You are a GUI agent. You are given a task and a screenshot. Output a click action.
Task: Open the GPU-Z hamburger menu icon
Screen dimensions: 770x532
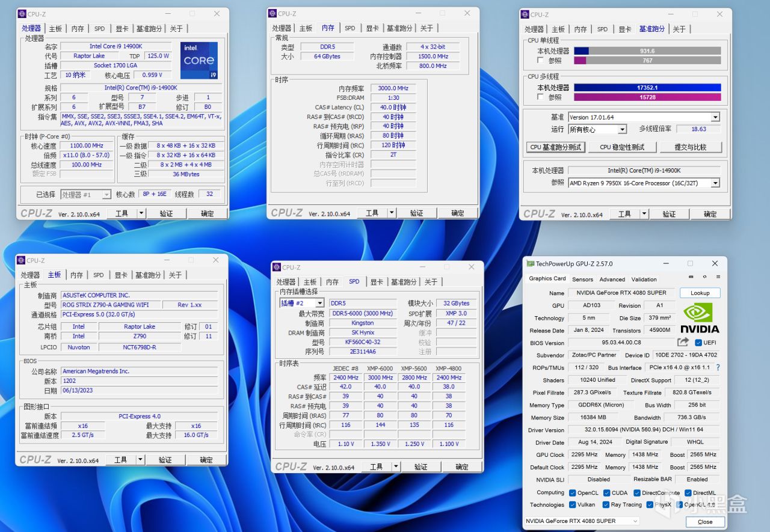718,277
